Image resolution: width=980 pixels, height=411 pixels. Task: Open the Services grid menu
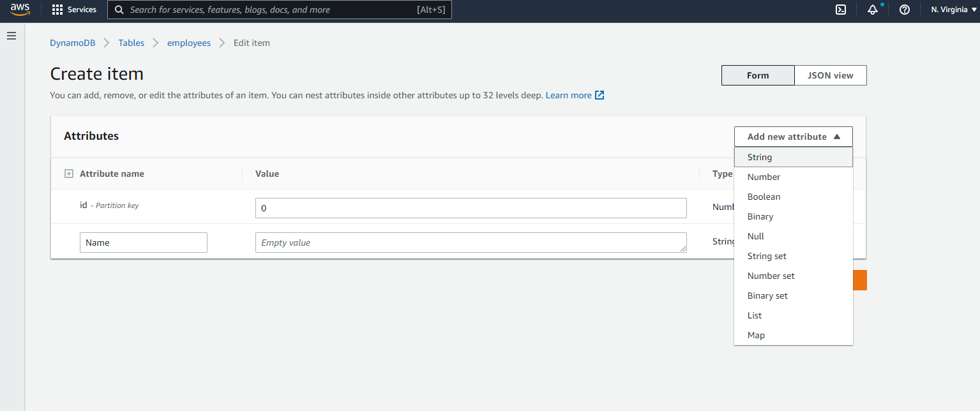(x=74, y=10)
